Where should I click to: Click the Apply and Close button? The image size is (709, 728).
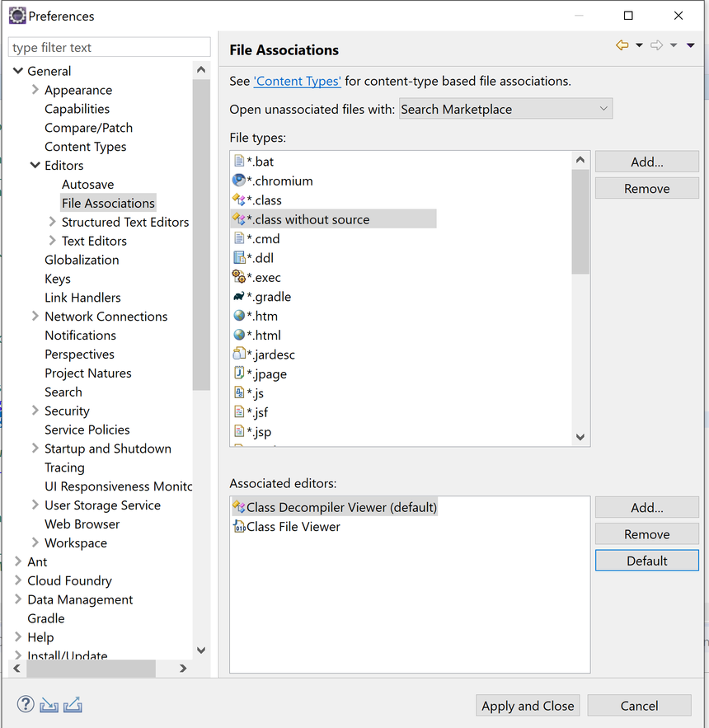click(528, 706)
